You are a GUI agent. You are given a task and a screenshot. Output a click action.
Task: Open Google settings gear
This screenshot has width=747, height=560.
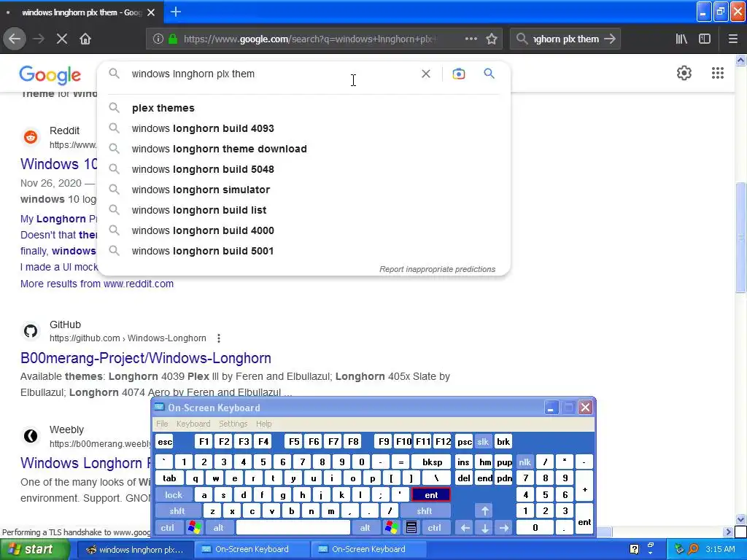pos(684,73)
